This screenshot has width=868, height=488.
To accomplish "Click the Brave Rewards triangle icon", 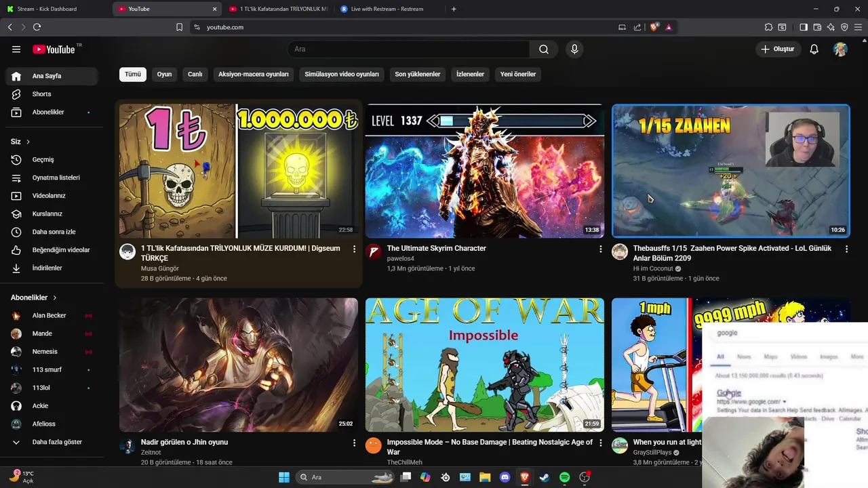I will pos(669,27).
